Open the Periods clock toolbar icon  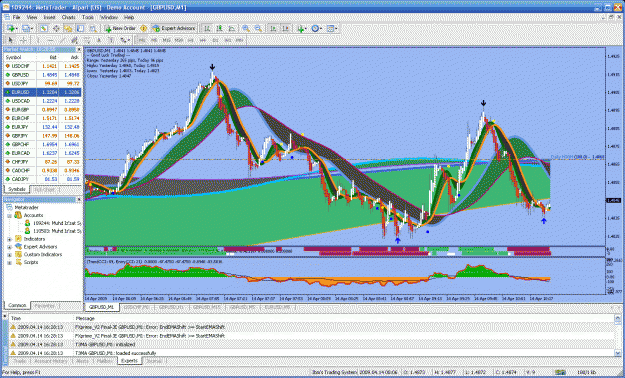315,28
